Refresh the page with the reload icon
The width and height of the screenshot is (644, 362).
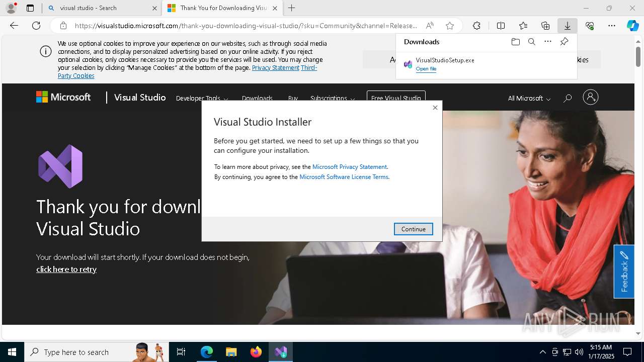click(36, 26)
